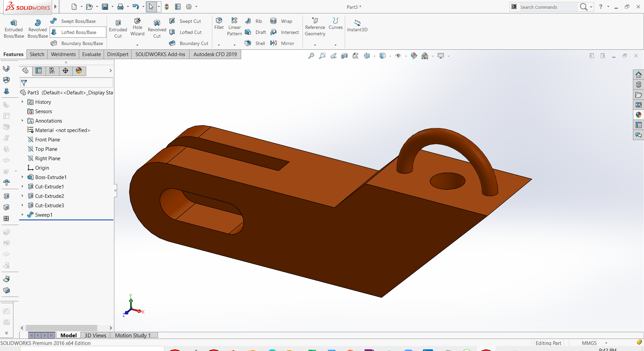Viewport: 644px width, 351px height.
Task: Click the Lofted Boss/Base button
Action: coord(77,32)
